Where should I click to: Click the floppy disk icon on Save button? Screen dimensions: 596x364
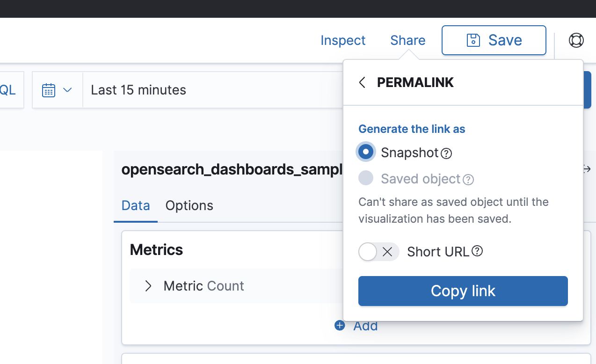pyautogui.click(x=473, y=40)
